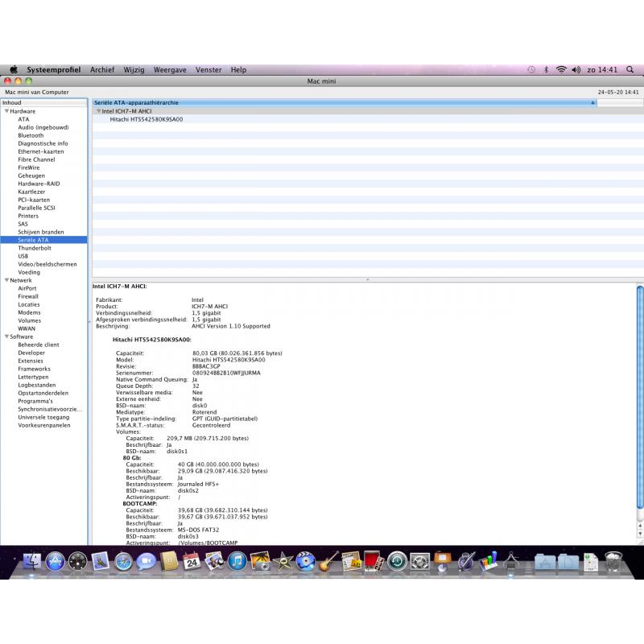The height and width of the screenshot is (644, 644).
Task: Open the Weergave menu
Action: point(170,69)
